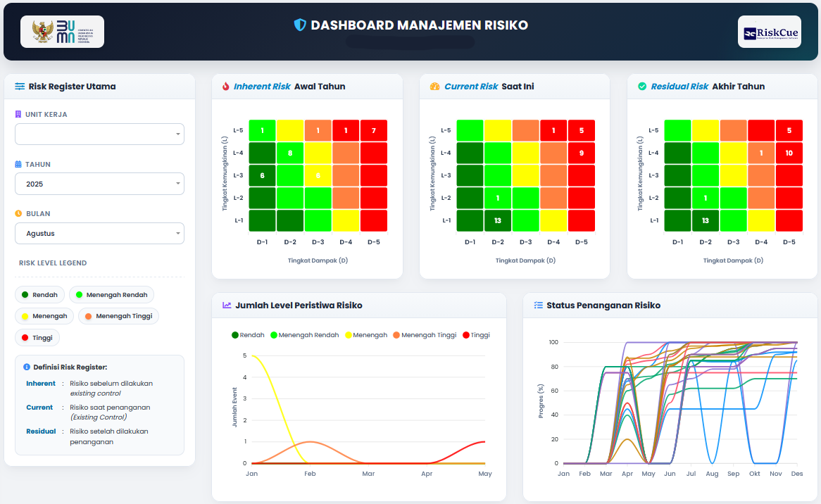Toggle Menengah Tinggi series in chart legend
821x504 pixels.
click(x=425, y=335)
